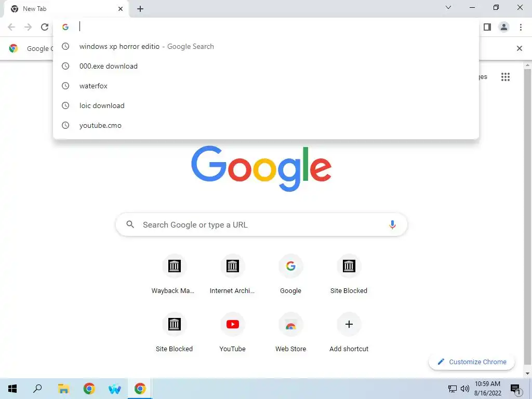The width and height of the screenshot is (532, 399).
Task: Open the network tray icon
Action: (453, 389)
